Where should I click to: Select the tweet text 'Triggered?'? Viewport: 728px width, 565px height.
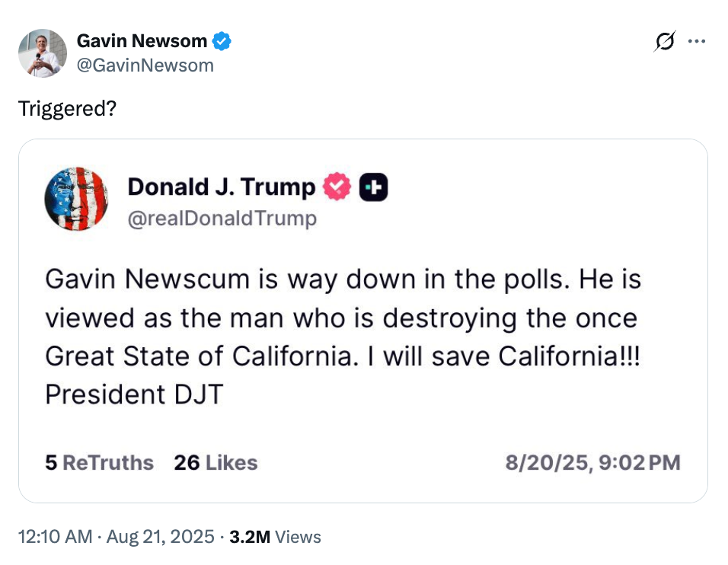67,109
